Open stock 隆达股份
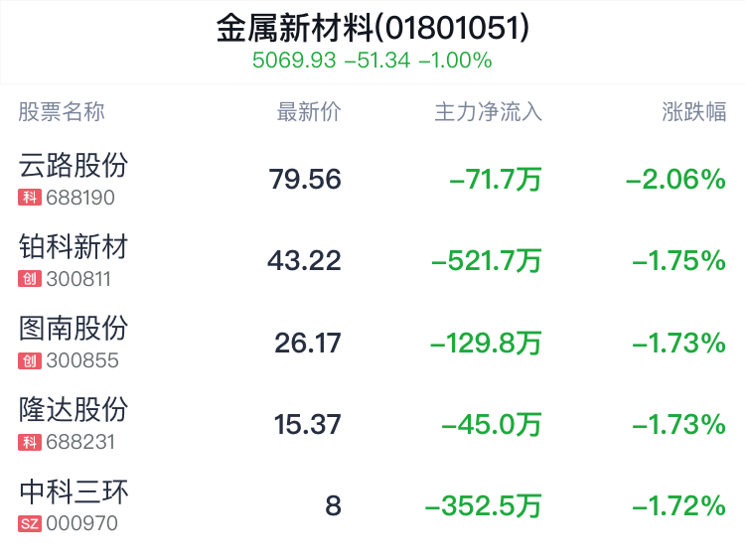Screen dimensions: 745x560 [x=74, y=409]
